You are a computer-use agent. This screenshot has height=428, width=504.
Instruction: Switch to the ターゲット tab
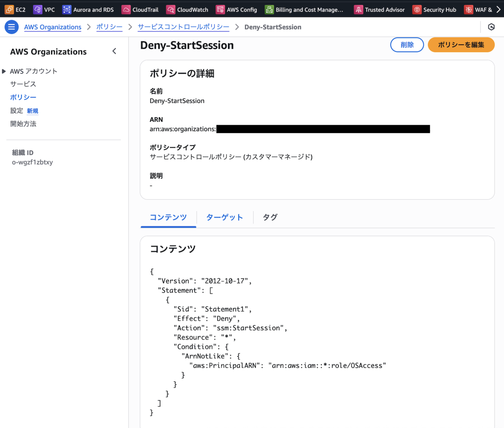pos(225,217)
